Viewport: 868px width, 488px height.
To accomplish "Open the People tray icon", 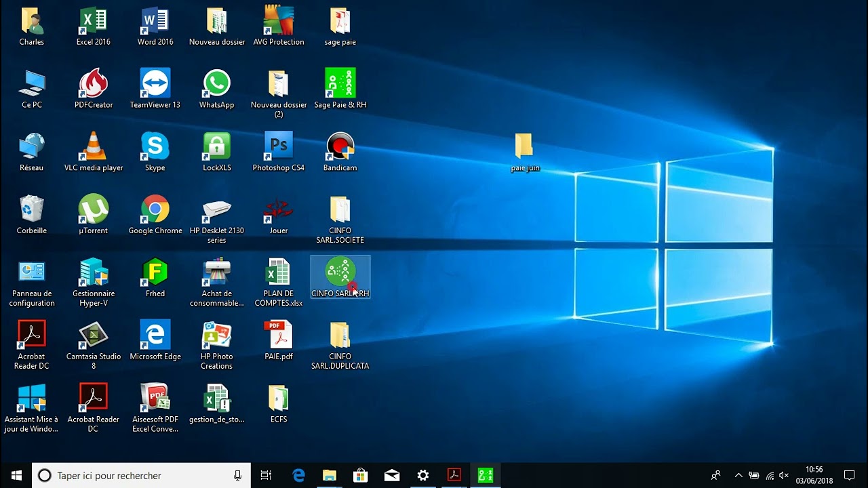I will click(715, 476).
